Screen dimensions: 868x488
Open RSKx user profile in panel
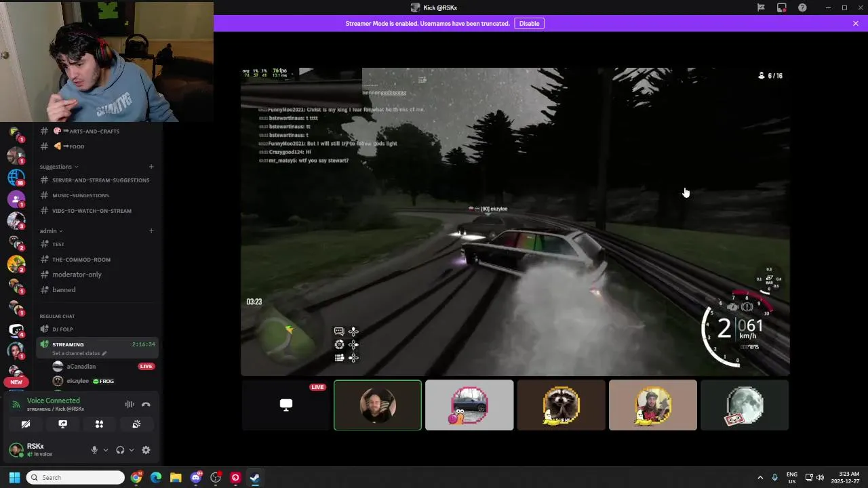coord(35,450)
